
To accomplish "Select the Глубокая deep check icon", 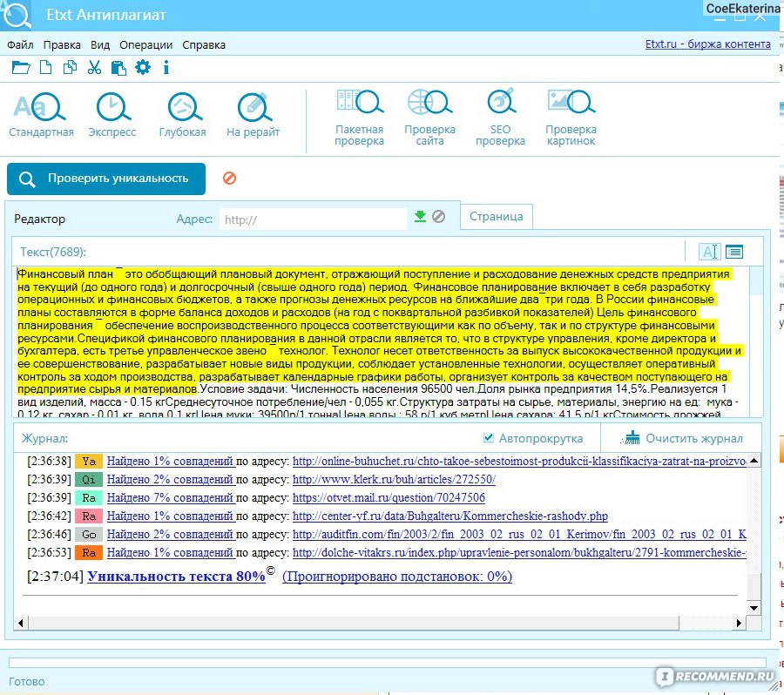I will (183, 113).
